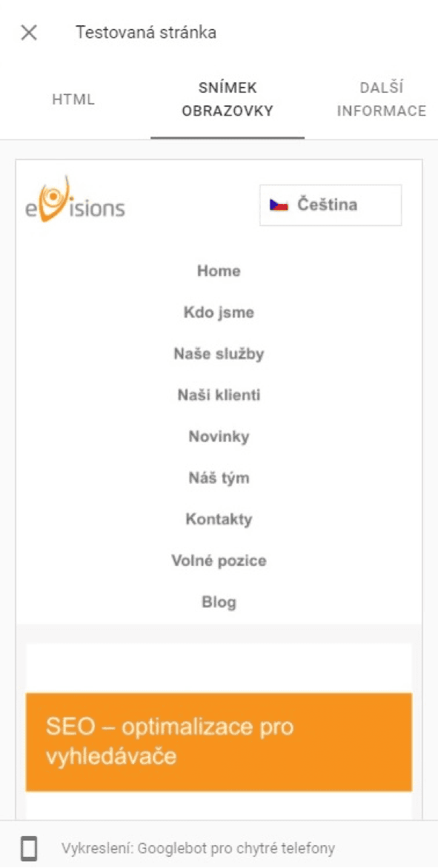Select the Naše služby menu item
The height and width of the screenshot is (868, 438).
(219, 355)
